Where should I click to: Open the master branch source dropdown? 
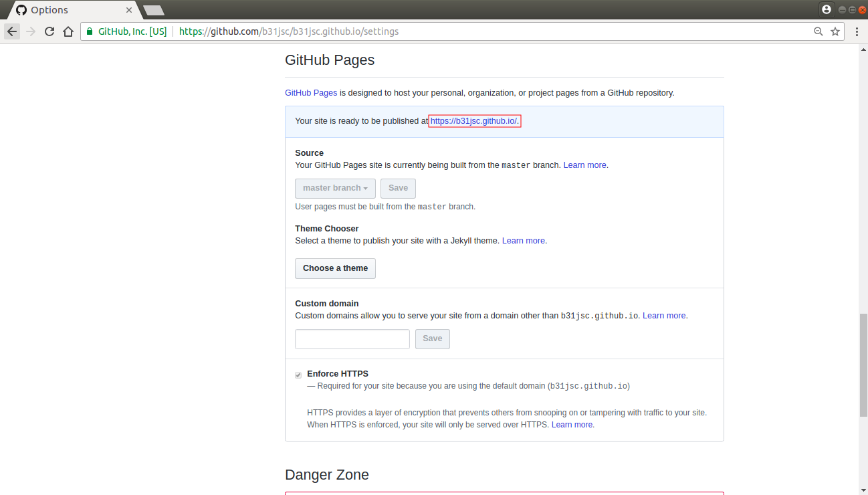click(x=335, y=188)
